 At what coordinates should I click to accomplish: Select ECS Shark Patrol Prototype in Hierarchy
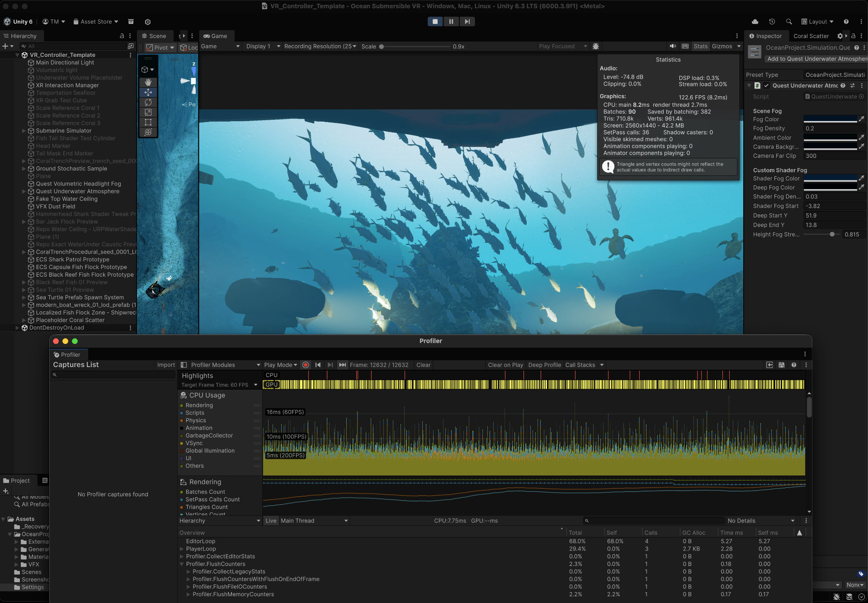click(x=72, y=259)
